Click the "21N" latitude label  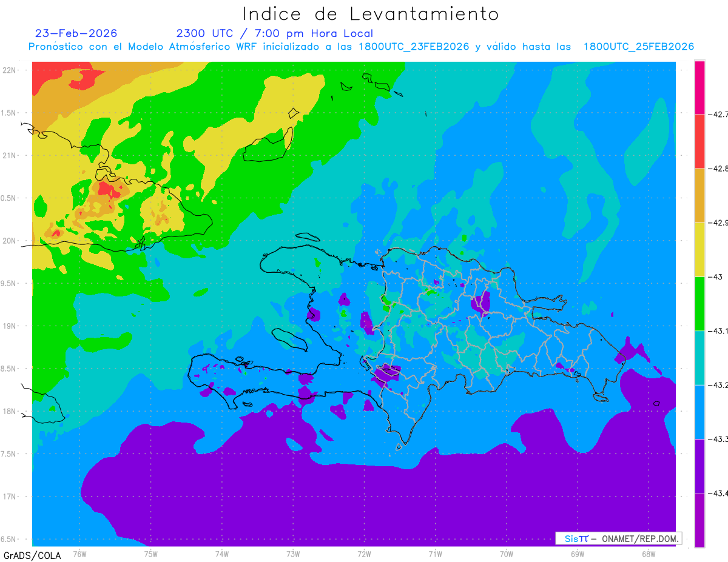point(9,156)
